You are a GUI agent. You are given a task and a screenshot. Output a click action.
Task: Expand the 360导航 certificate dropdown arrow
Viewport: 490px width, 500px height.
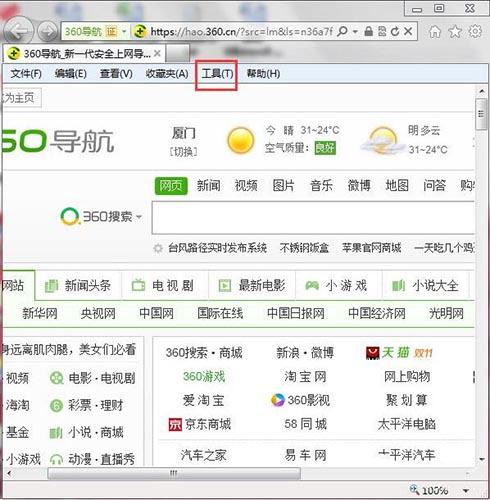tap(124, 32)
